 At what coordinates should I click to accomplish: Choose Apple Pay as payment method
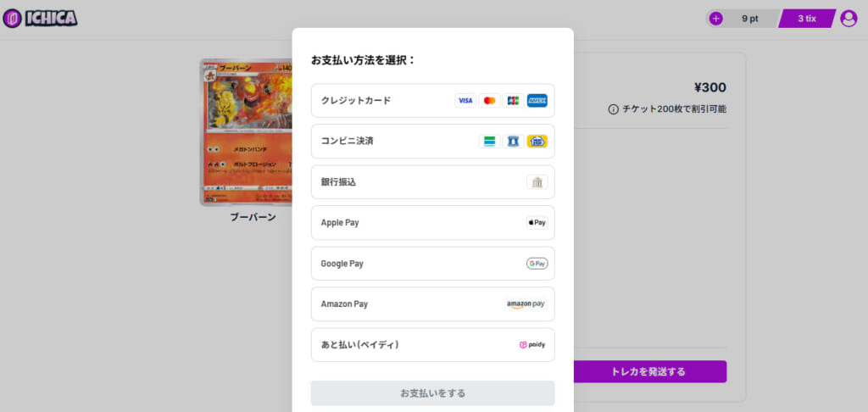(x=381, y=222)
